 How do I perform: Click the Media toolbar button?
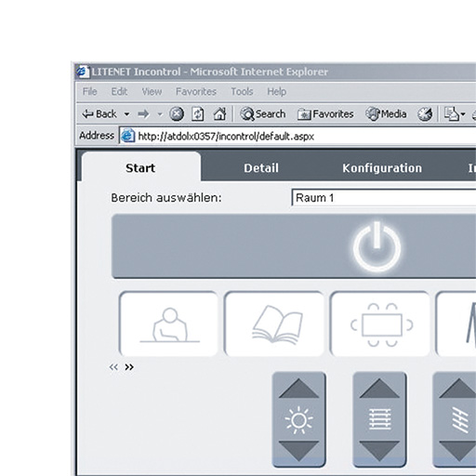(386, 114)
